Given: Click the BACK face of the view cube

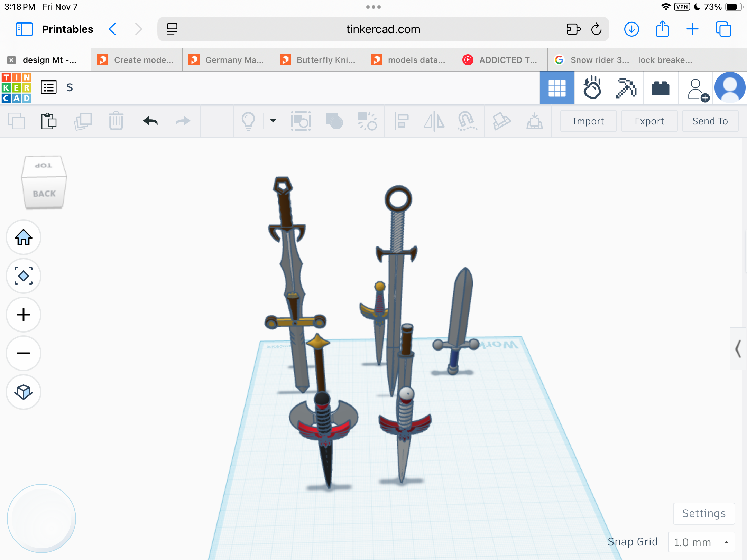Looking at the screenshot, I should click(44, 194).
